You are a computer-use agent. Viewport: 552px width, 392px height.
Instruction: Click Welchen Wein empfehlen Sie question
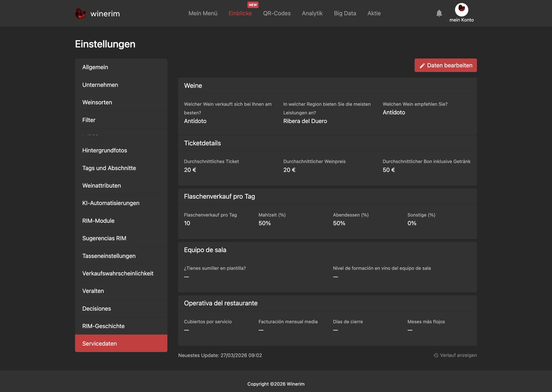pos(415,104)
